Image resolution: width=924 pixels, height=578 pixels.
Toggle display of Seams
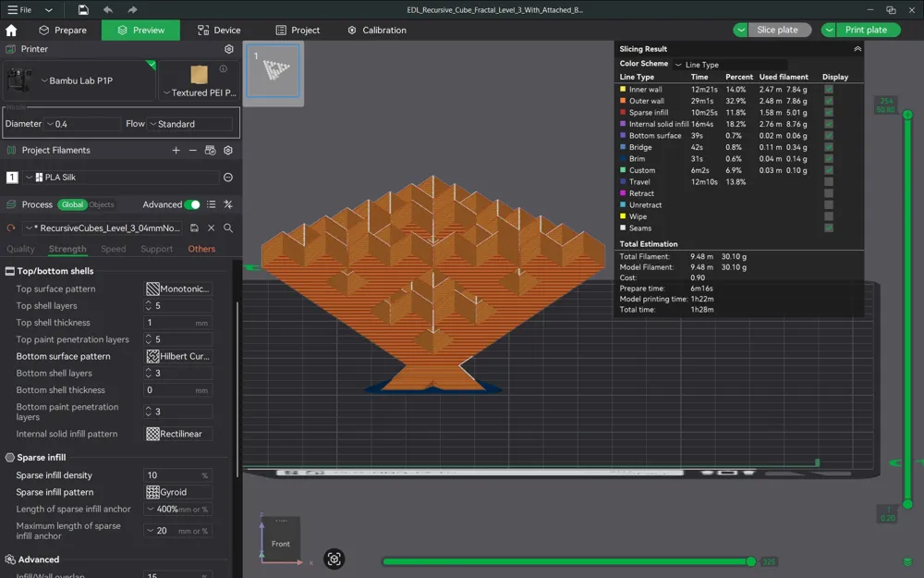pyautogui.click(x=829, y=228)
